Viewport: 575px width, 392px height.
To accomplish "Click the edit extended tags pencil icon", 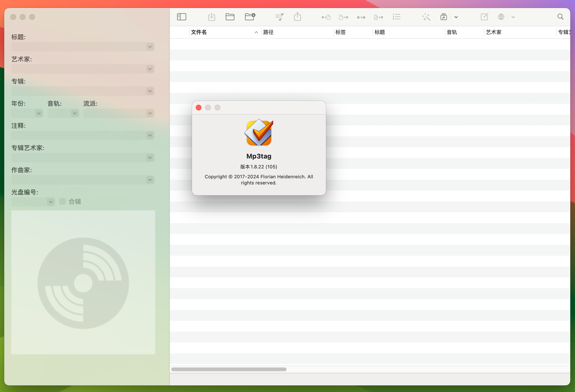I will coord(484,17).
